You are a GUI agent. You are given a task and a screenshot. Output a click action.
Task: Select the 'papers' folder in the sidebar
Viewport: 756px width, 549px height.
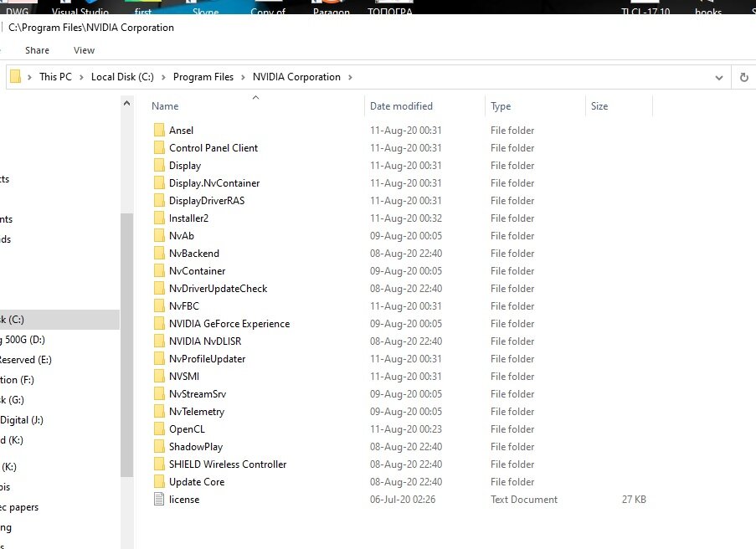(x=19, y=507)
